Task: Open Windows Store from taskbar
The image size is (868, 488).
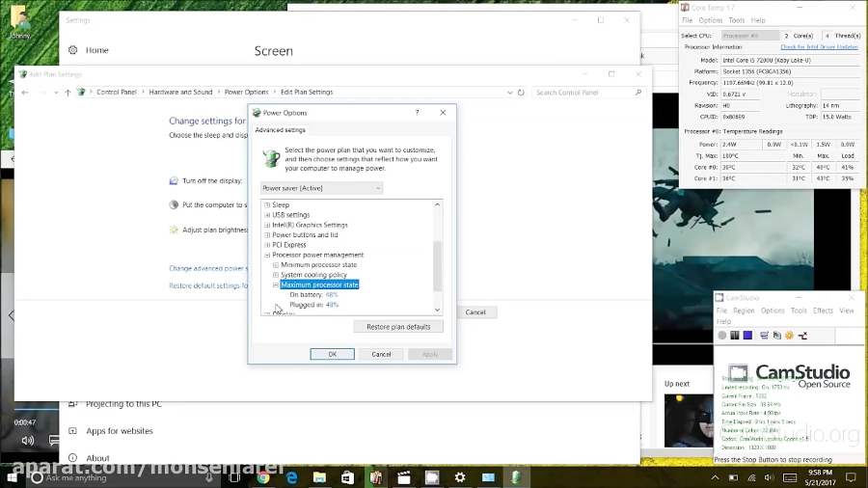Action: pos(347,477)
